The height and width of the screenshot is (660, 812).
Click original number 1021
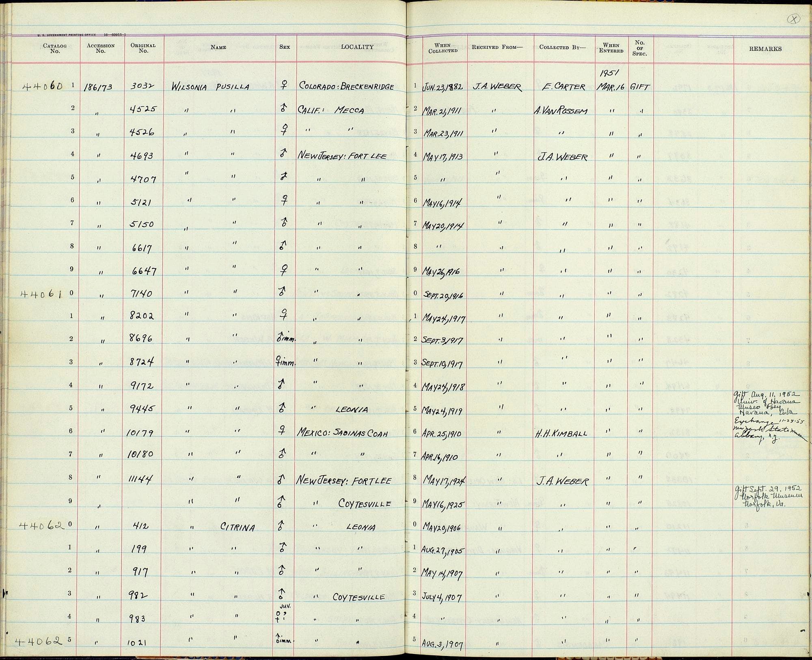tap(136, 643)
